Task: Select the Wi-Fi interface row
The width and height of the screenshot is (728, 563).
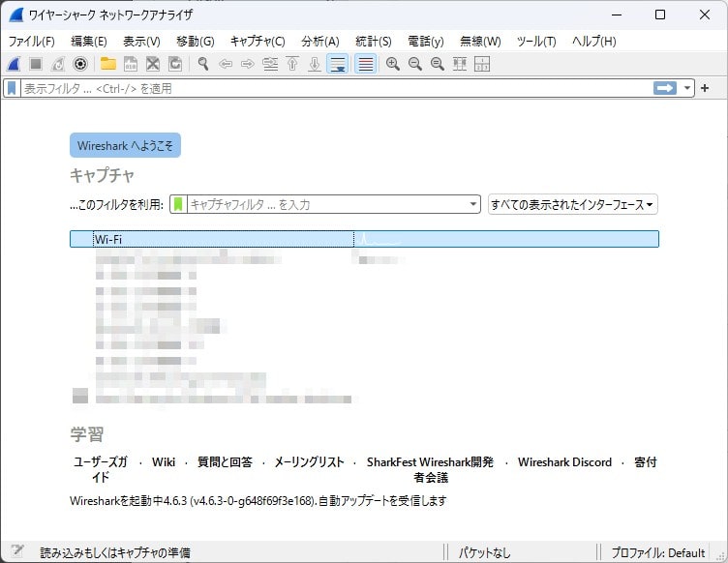Action: [364, 239]
